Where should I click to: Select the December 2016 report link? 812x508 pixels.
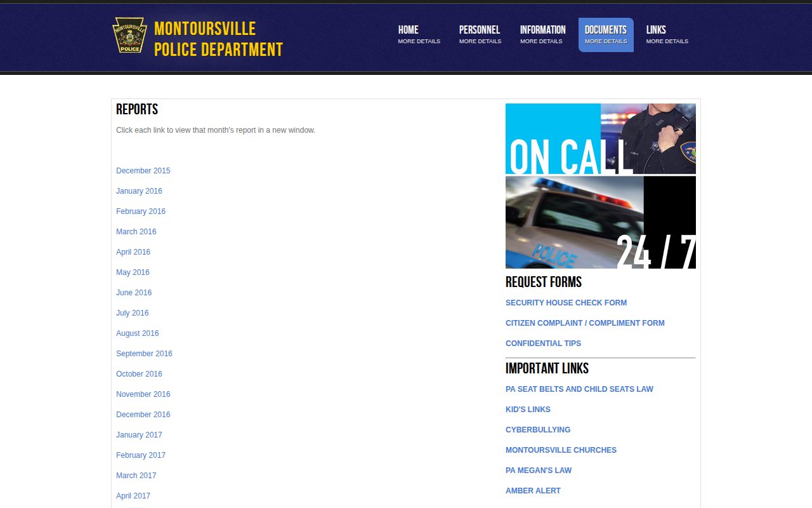click(x=143, y=415)
